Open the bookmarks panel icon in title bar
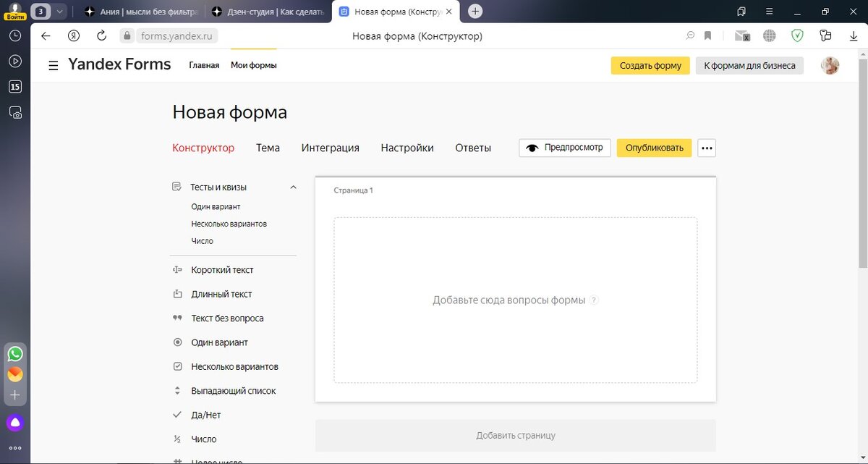 pos(741,12)
